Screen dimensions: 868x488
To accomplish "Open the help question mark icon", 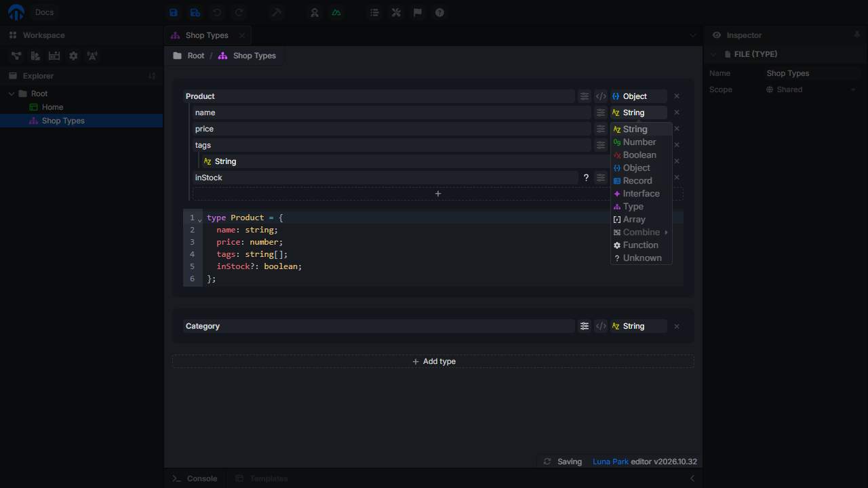I will (x=439, y=12).
